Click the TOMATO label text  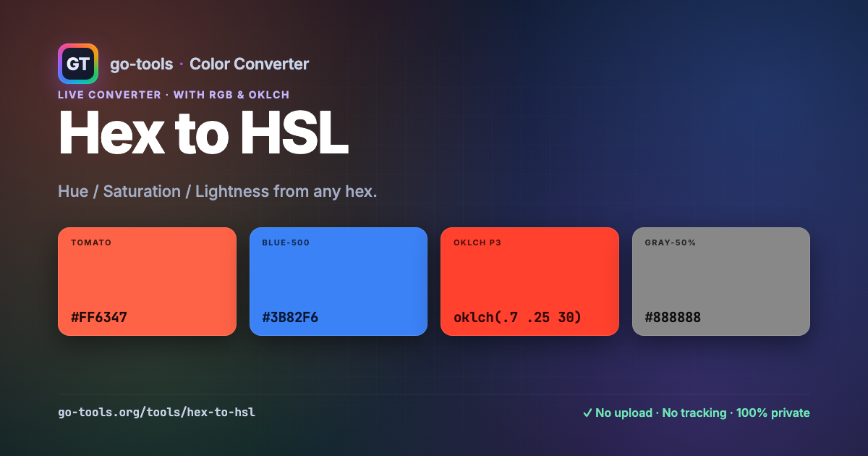(91, 242)
